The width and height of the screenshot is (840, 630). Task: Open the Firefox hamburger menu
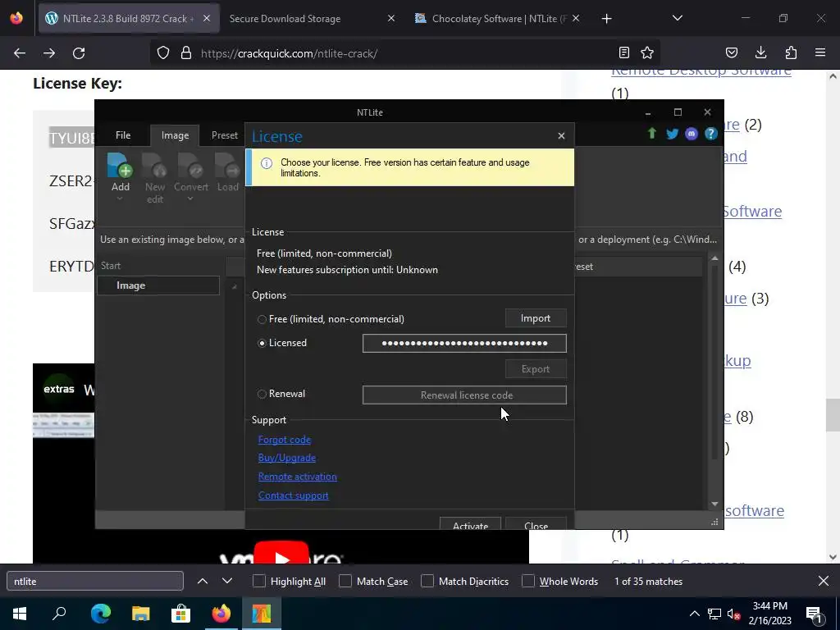[x=820, y=52]
